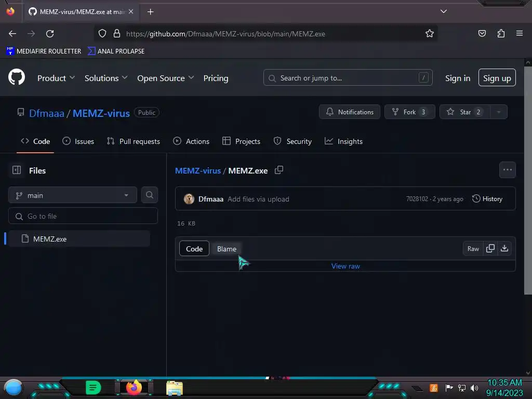The image size is (532, 399).
Task: Bookmark this page with the star icon
Action: coord(430,34)
